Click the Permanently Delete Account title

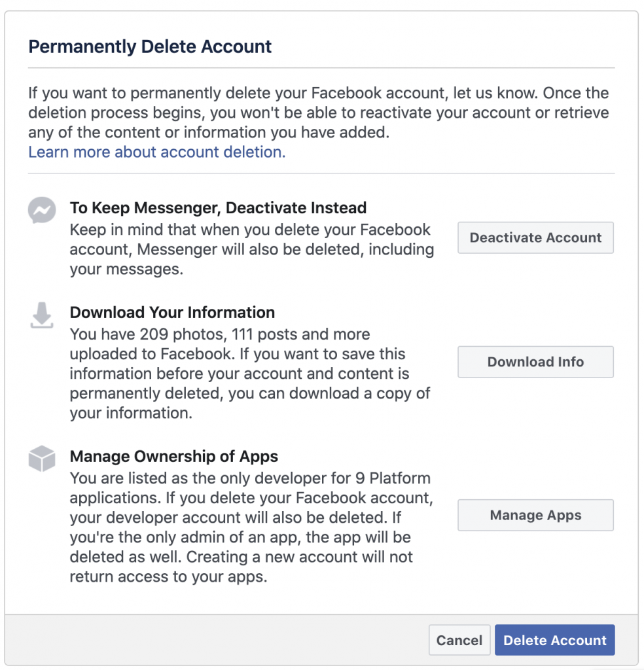click(150, 46)
